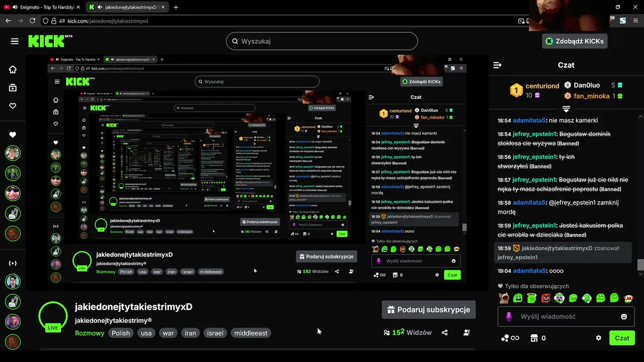This screenshot has width=644, height=362.
Task: Mute the jakiedonejtytakiestrimyxD tab speaker icon
Action: coord(100,8)
